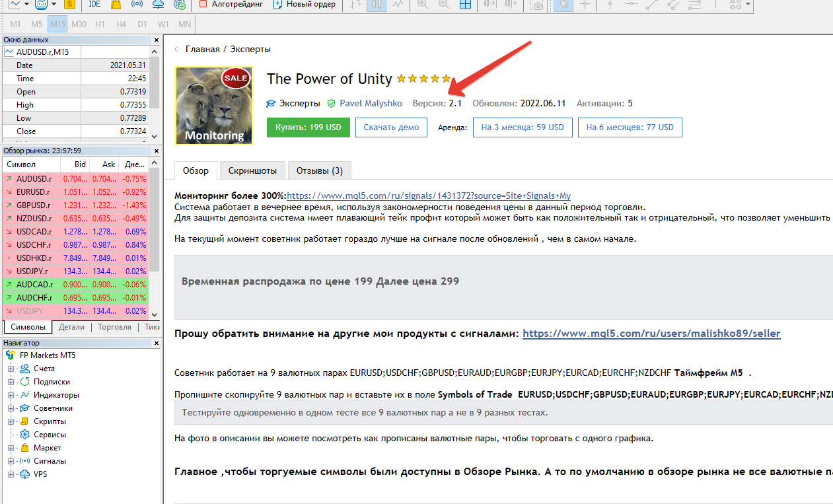Click the tile windows grid icon

[x=465, y=4]
